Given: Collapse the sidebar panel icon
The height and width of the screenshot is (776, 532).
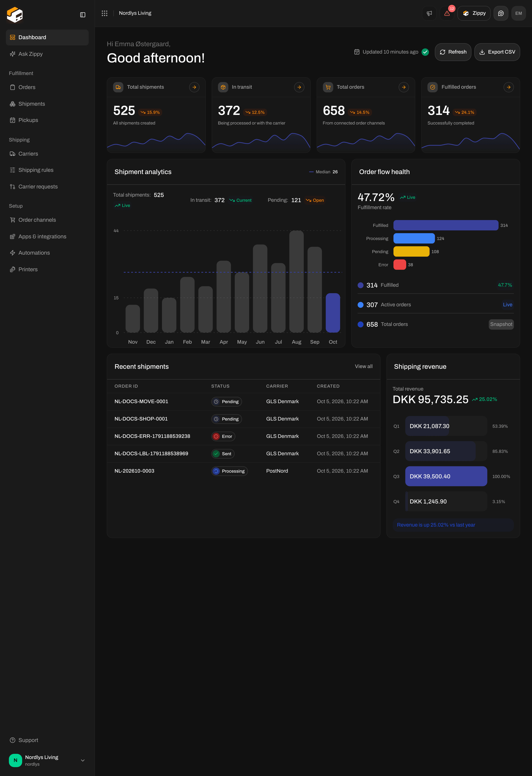Looking at the screenshot, I should [83, 15].
